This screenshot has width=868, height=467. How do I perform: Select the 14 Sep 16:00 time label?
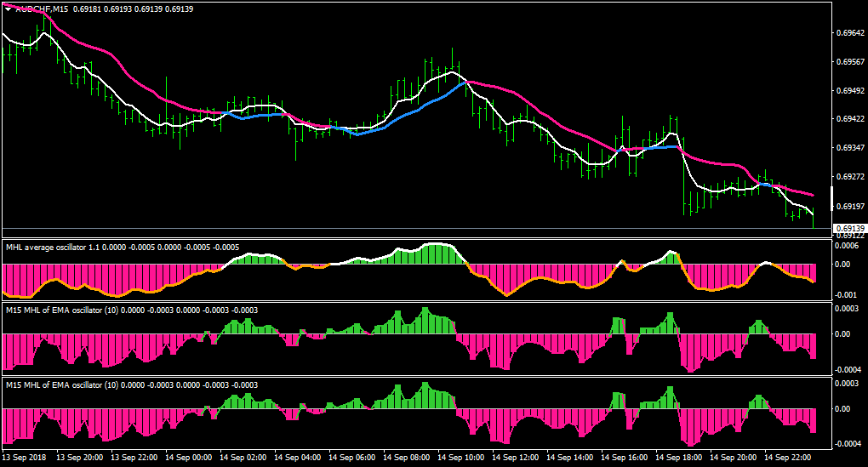[x=624, y=458]
